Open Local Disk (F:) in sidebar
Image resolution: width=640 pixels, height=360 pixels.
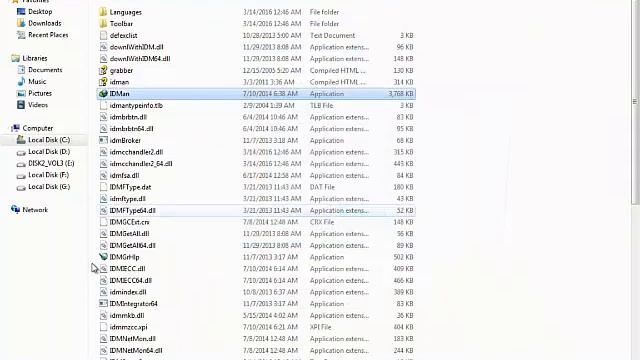(48, 175)
